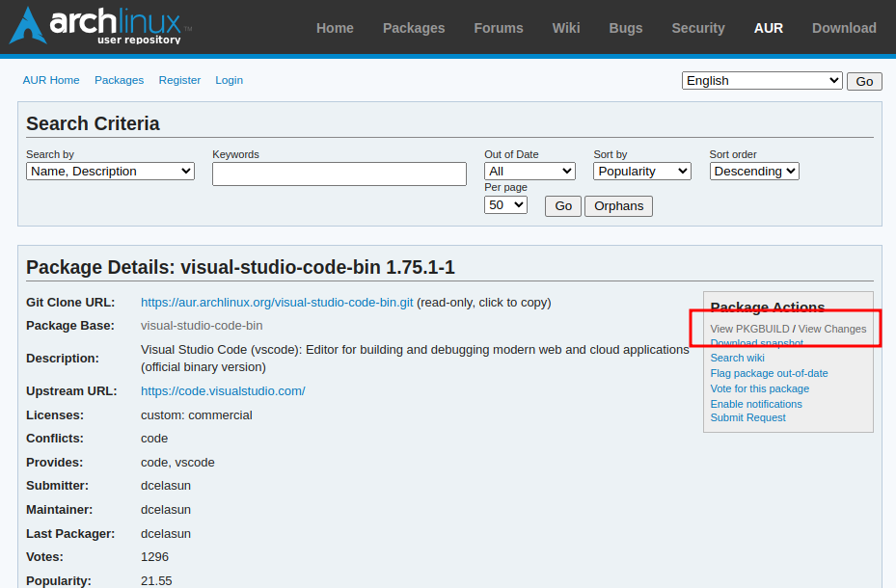Select Packages in the top navigation
The image size is (896, 588).
point(414,28)
